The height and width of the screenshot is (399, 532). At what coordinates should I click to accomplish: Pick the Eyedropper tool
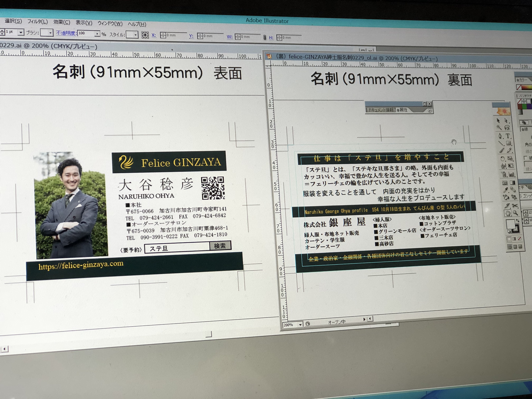point(506,190)
